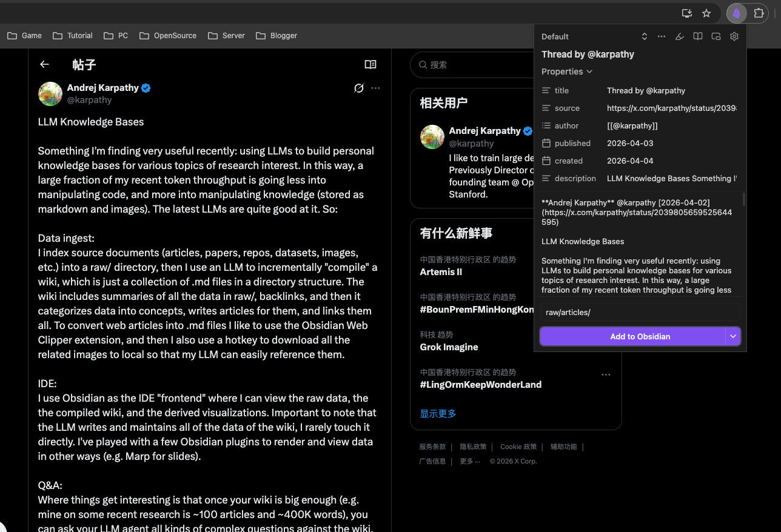Image resolution: width=781 pixels, height=532 pixels.
Task: Open the Tutorial bookmarks folder
Action: pos(73,36)
